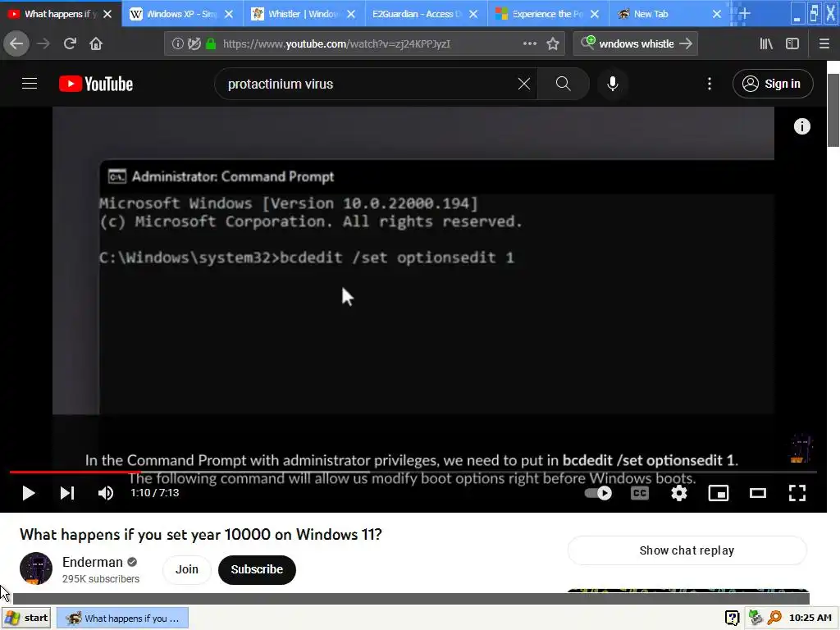Open the YouTube guide hamburger menu
The width and height of the screenshot is (840, 630).
[30, 84]
